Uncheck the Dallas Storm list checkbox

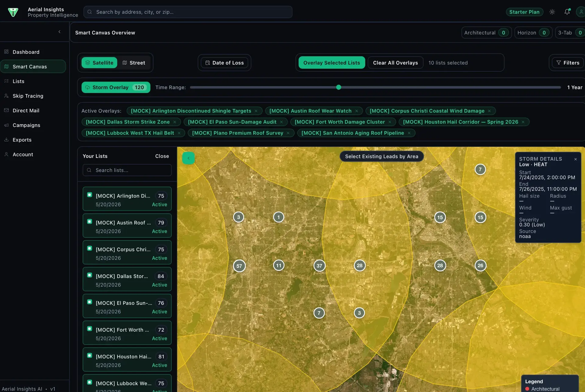90,275
